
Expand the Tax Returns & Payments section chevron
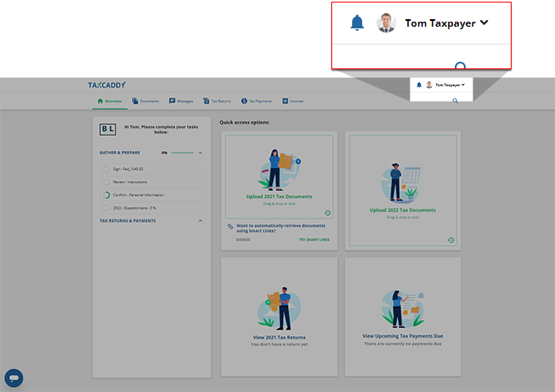click(x=200, y=221)
